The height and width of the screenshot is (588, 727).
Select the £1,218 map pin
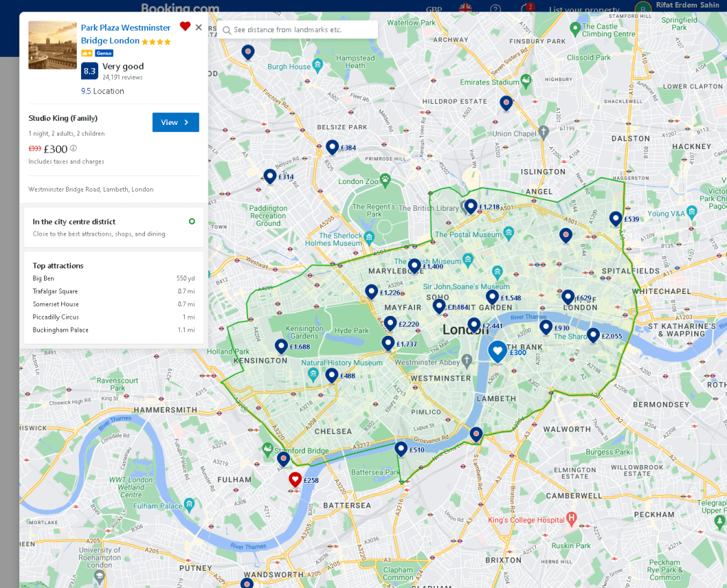[x=470, y=207]
